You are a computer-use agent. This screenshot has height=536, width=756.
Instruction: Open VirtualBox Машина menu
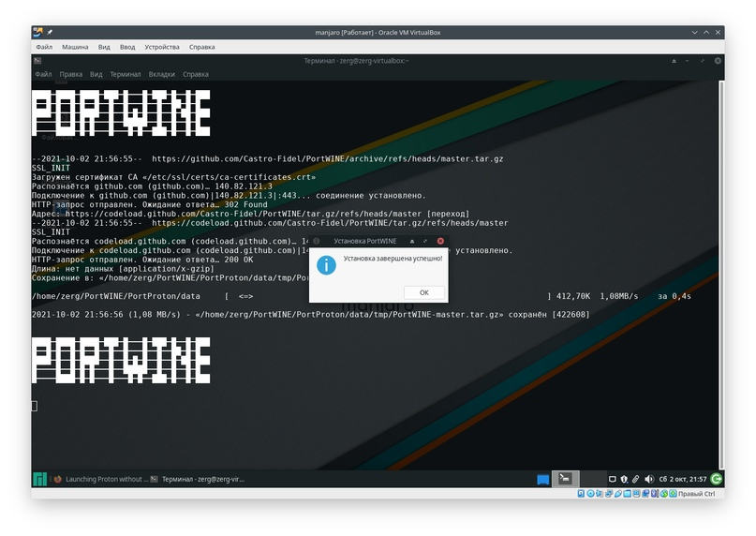75,47
